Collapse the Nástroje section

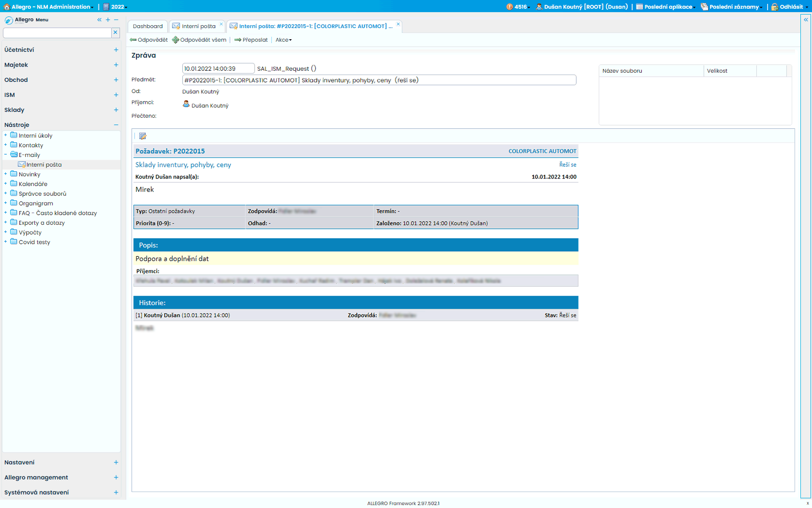(116, 125)
